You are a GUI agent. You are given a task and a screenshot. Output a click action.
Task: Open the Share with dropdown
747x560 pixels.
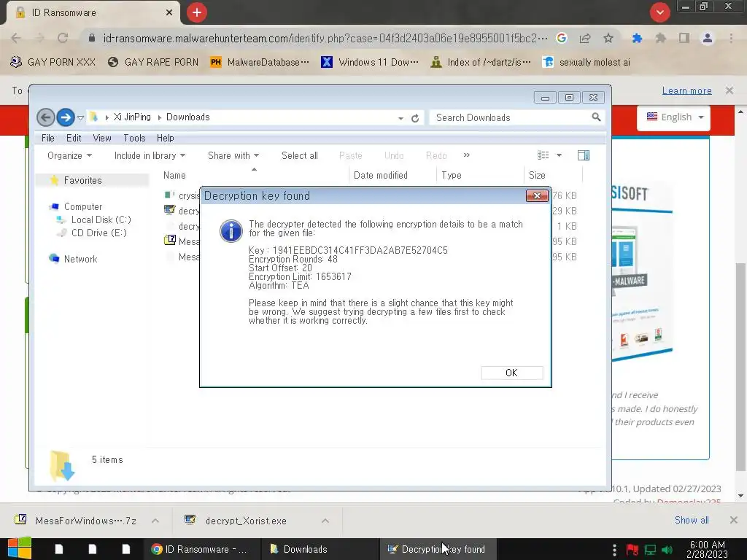(x=233, y=156)
